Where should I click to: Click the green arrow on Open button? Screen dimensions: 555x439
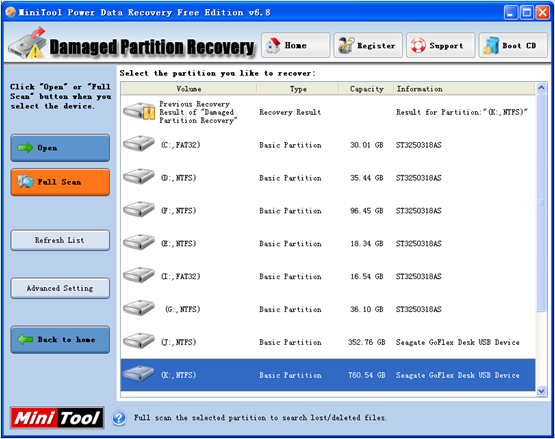[x=25, y=148]
